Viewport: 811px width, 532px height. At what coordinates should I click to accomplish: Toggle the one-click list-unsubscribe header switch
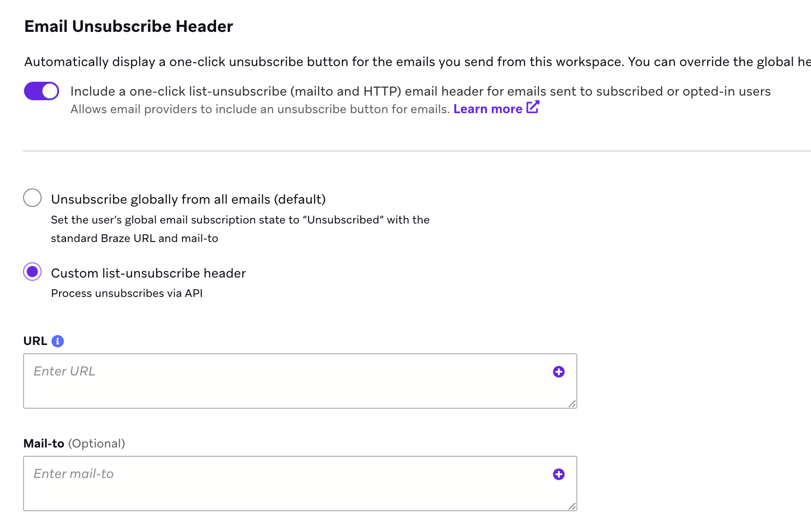pyautogui.click(x=42, y=91)
